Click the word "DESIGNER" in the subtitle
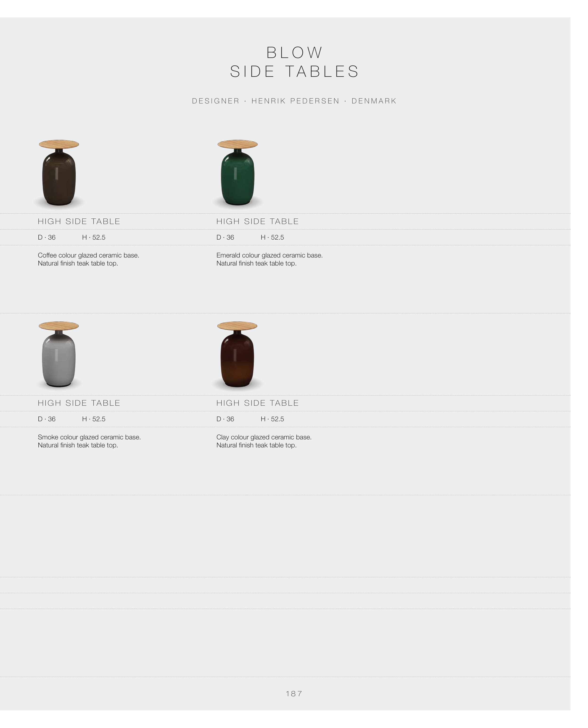This screenshot has height=728, width=588. (216, 101)
